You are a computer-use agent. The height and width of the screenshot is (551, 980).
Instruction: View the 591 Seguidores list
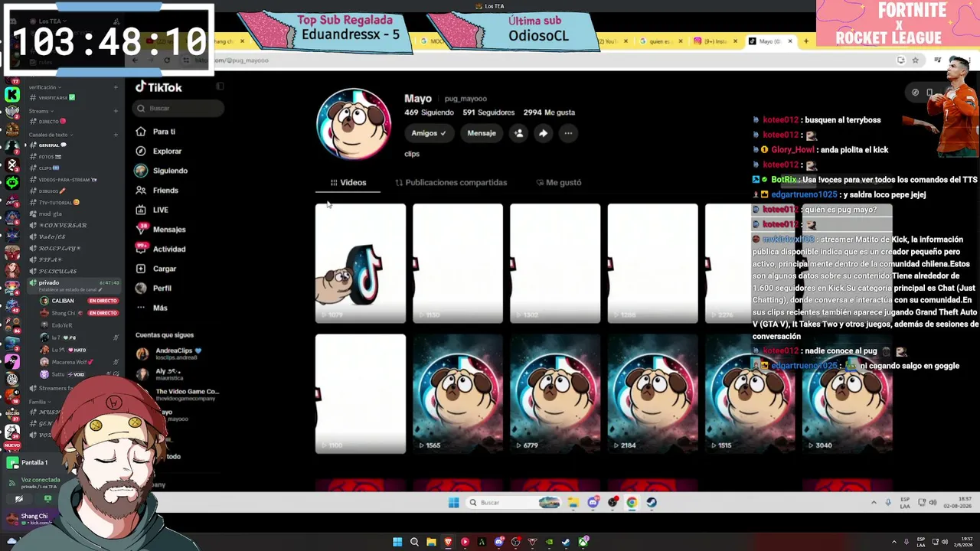tap(488, 112)
